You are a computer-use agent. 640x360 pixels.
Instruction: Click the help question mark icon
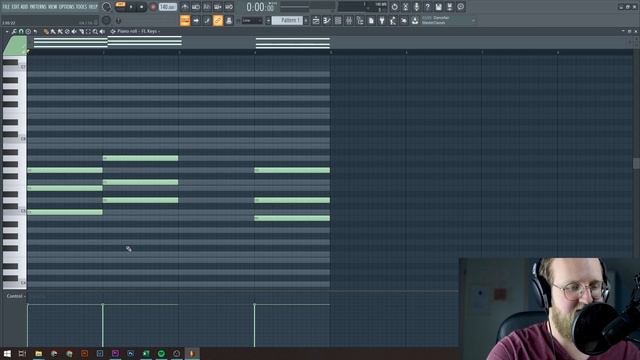pos(427,7)
